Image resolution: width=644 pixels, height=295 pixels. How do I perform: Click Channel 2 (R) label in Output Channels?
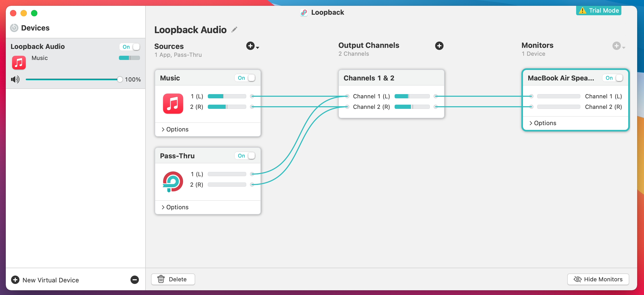click(371, 107)
